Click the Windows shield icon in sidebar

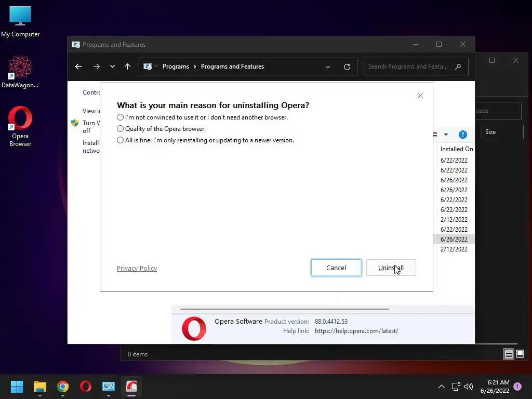tap(75, 123)
